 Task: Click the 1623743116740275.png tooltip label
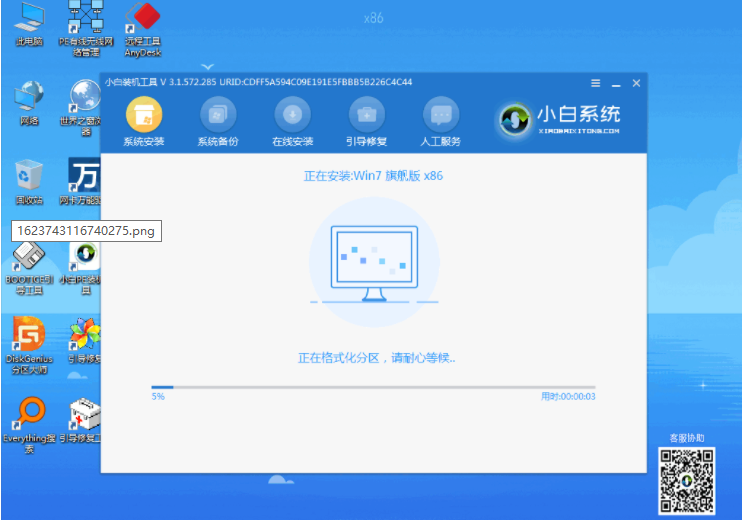coord(86,231)
